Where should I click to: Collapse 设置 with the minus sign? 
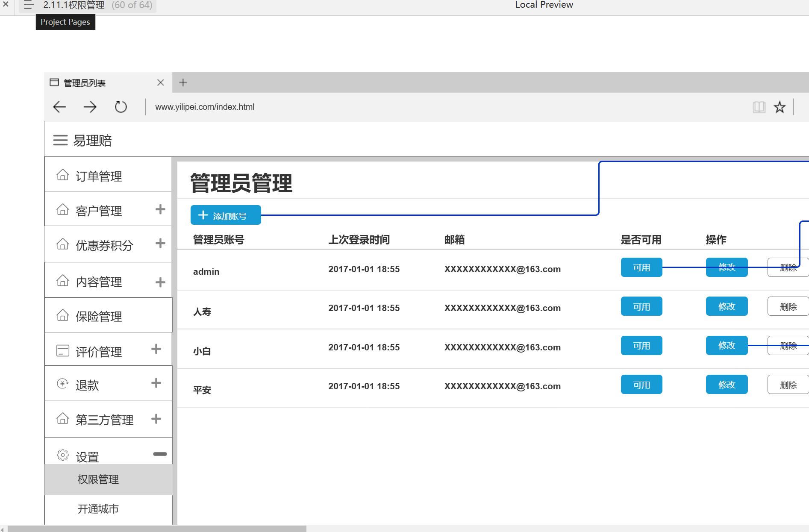click(x=160, y=454)
